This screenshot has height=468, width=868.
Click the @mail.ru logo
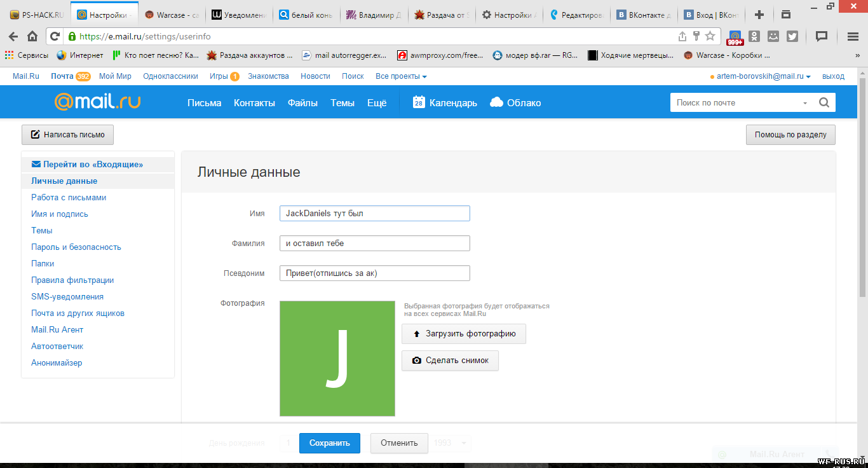[97, 102]
